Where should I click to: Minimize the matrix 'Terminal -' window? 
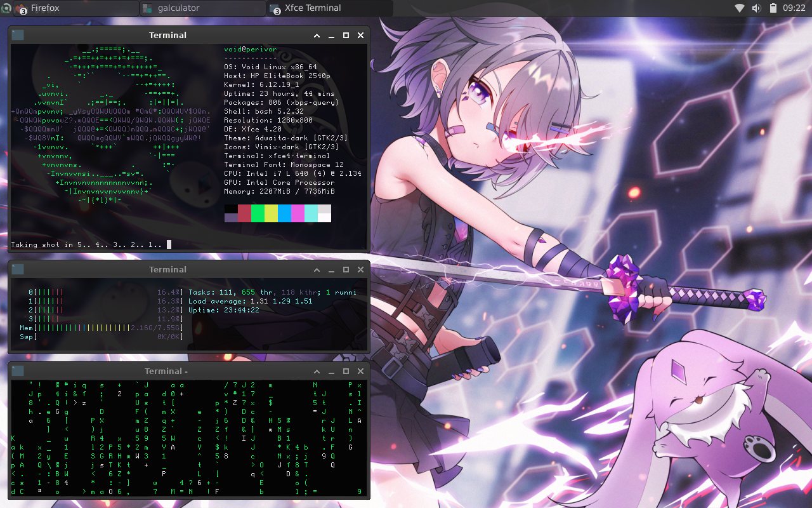pos(331,371)
